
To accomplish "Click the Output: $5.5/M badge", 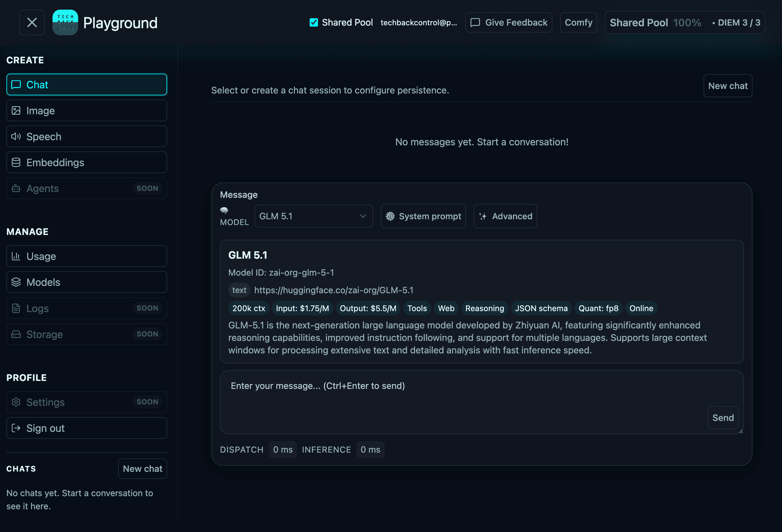I will click(368, 308).
